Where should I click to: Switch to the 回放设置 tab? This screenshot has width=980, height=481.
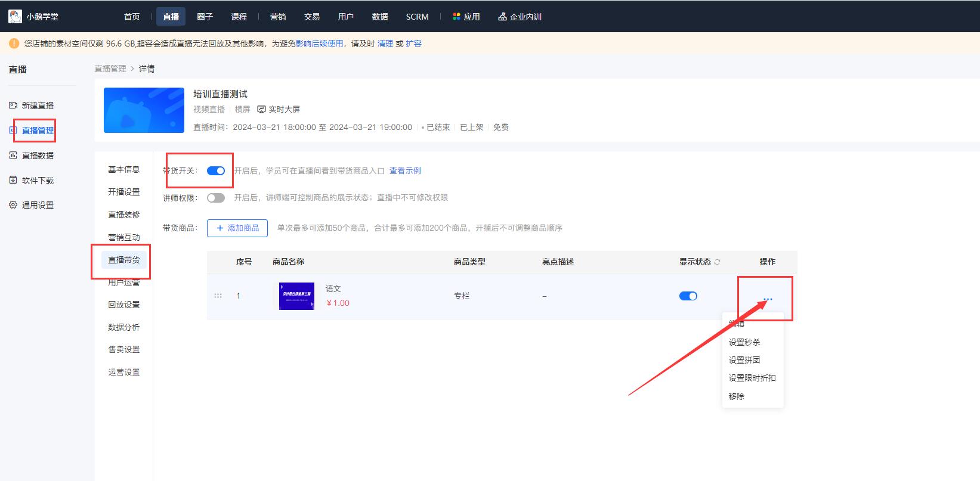[123, 305]
